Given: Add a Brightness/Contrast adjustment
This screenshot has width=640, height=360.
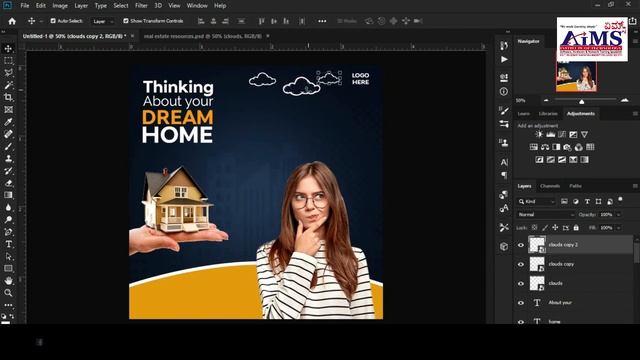Looking at the screenshot, I should [x=539, y=134].
